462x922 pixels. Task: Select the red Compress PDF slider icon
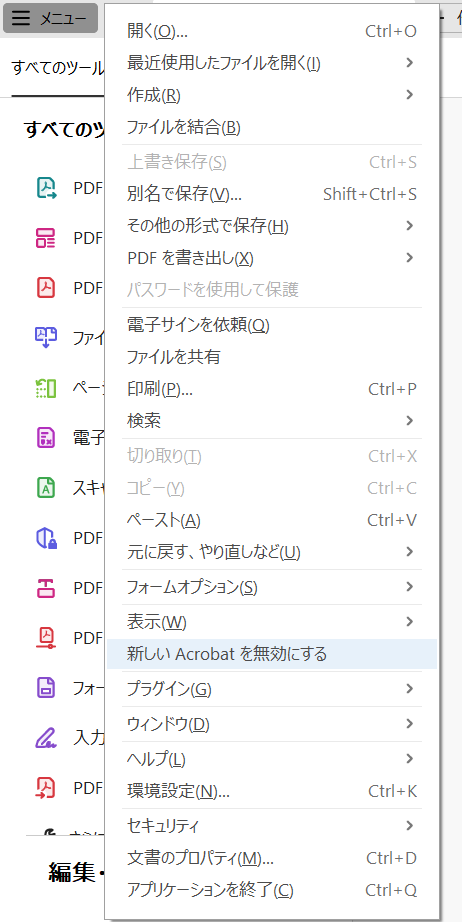pos(46,637)
